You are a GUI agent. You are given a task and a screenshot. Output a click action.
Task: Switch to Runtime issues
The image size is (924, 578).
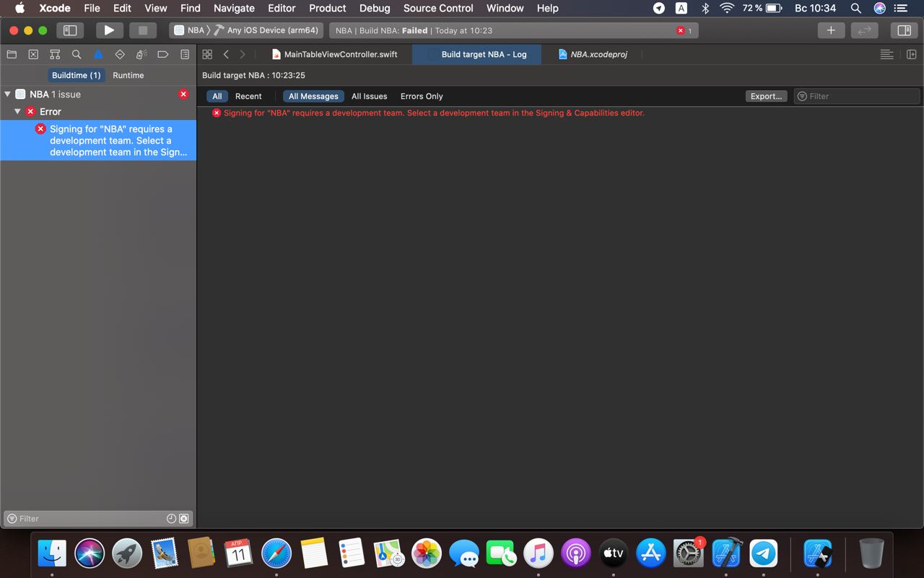click(128, 75)
